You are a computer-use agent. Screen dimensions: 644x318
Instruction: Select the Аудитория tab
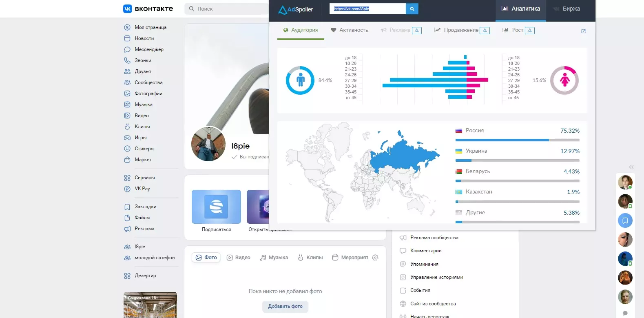300,30
